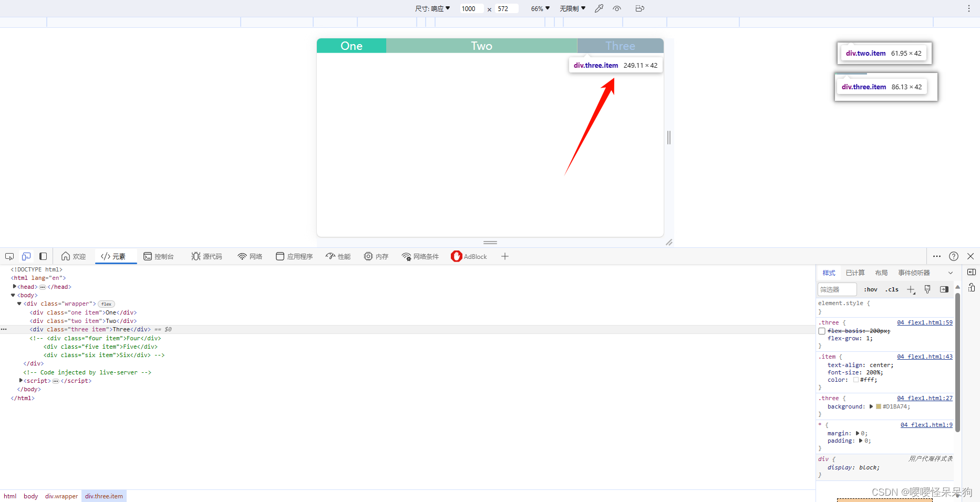Screen dimensions: 980x502
Task: Click the eye vision emulation icon
Action: click(x=617, y=8)
